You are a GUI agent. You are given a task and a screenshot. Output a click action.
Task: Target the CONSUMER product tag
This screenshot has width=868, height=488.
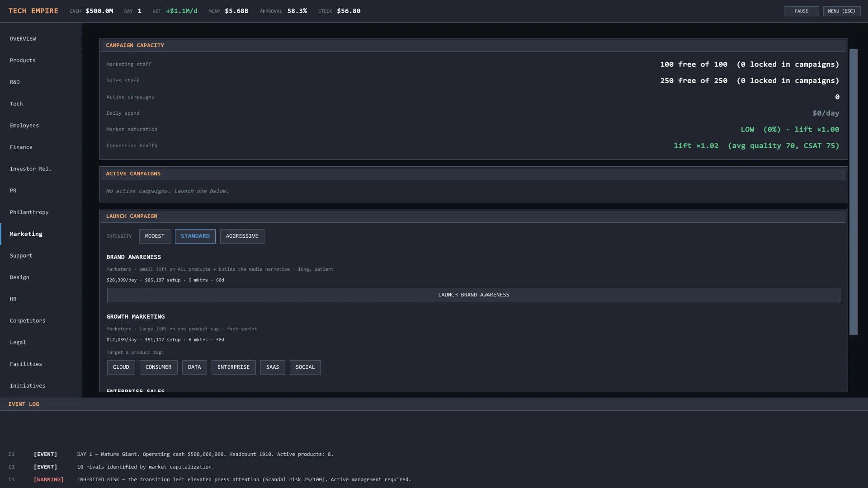pyautogui.click(x=158, y=367)
